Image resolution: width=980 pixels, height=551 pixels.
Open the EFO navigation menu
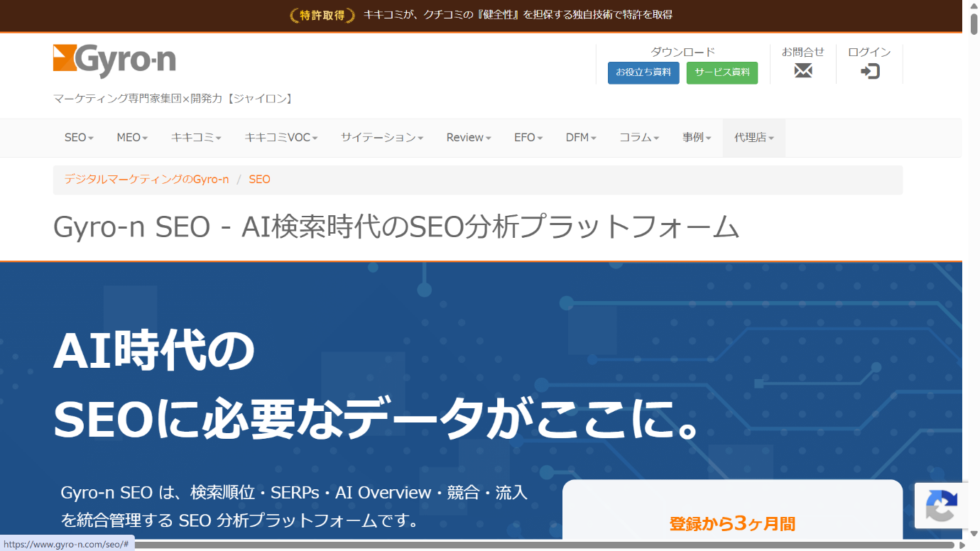(528, 138)
